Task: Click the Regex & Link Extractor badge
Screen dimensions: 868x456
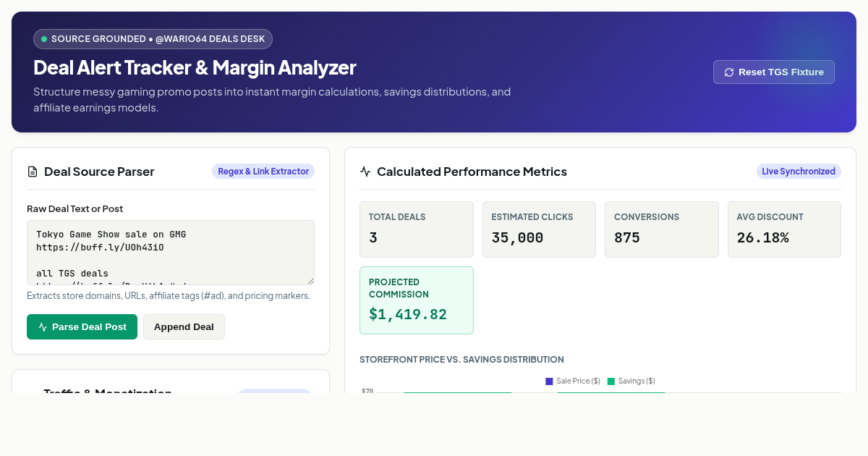Action: (263, 172)
